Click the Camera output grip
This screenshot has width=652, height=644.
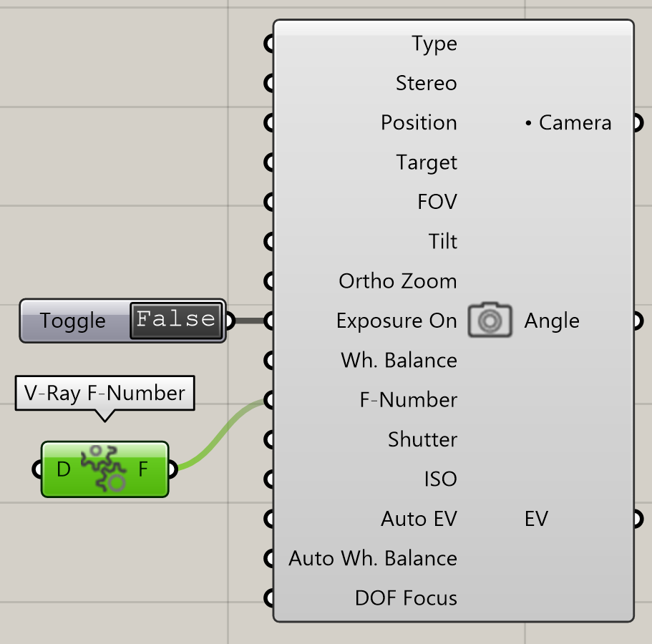pyautogui.click(x=638, y=122)
